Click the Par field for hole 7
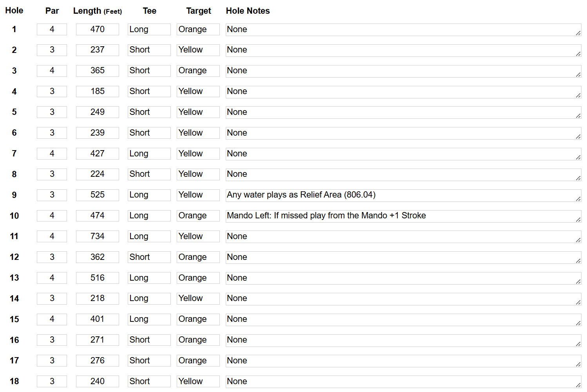This screenshot has height=392, width=587. pos(52,154)
